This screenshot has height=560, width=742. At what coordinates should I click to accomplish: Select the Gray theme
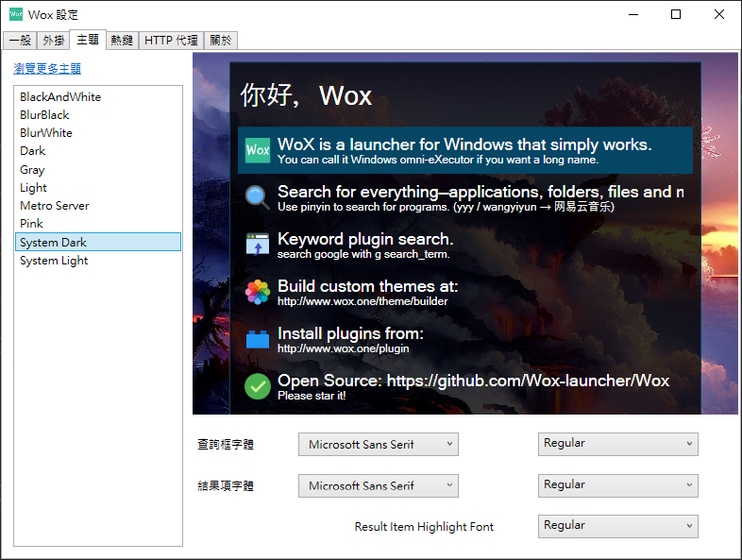[x=98, y=169]
